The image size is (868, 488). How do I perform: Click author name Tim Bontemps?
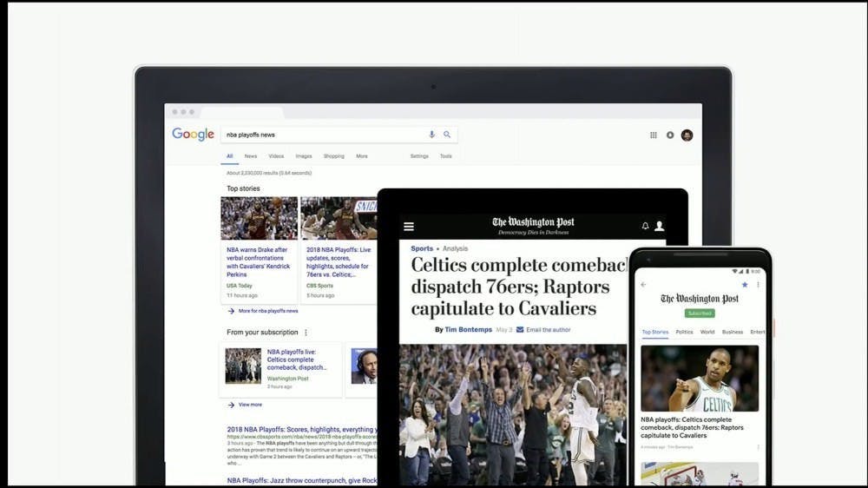point(469,330)
